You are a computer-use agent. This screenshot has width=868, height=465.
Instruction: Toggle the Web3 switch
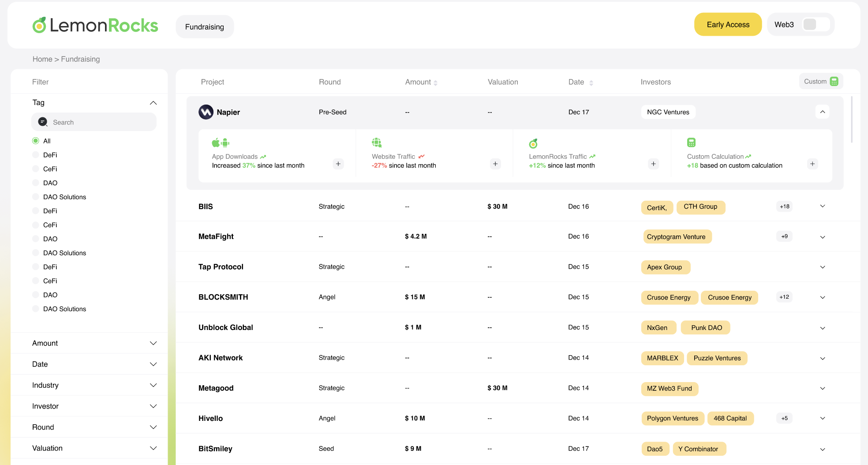coord(816,24)
